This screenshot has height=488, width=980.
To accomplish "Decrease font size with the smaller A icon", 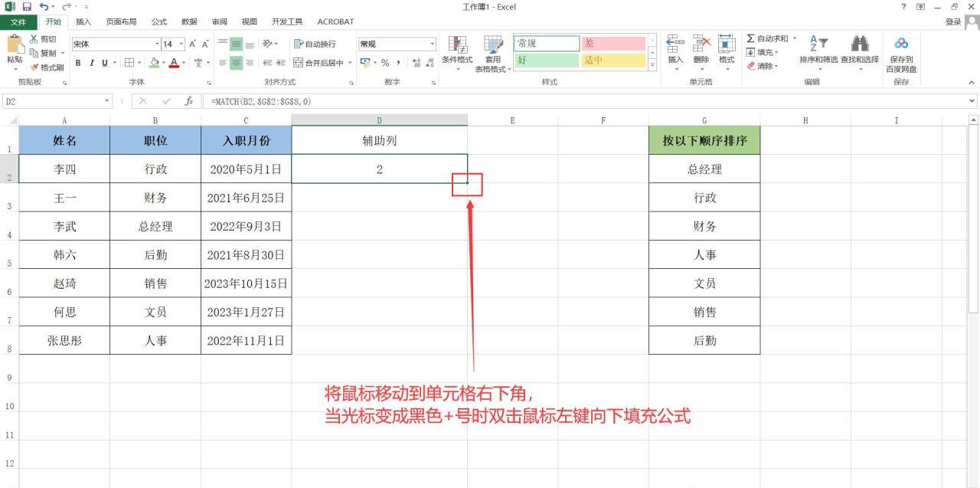I will [205, 44].
